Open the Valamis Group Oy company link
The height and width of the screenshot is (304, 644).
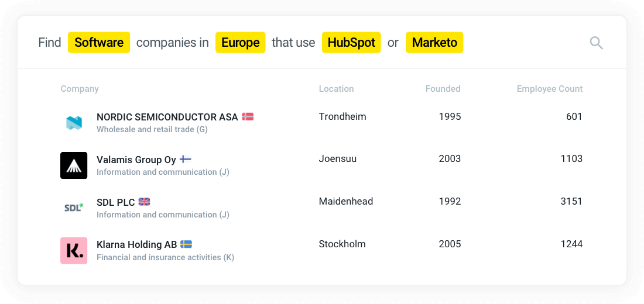[136, 159]
